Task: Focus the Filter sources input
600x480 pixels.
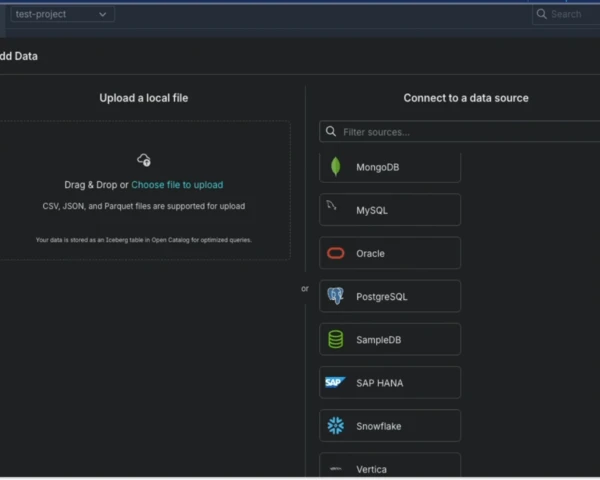Action: (x=460, y=132)
